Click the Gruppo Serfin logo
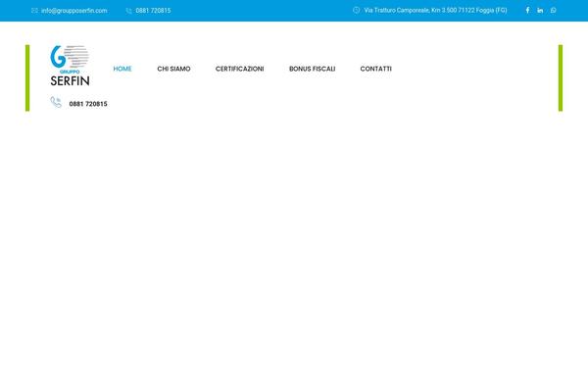This screenshot has width=588, height=392. pyautogui.click(x=71, y=66)
